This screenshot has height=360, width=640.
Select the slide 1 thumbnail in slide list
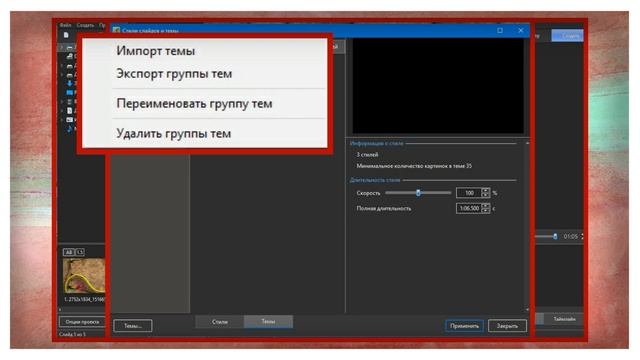[84, 276]
